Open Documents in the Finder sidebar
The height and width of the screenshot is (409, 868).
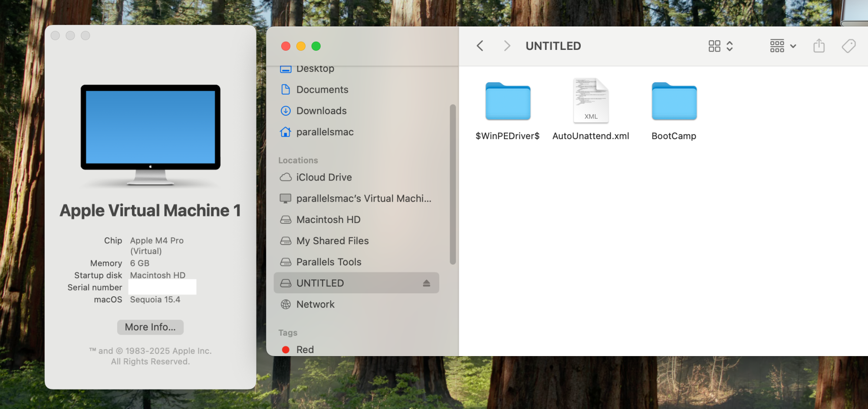pos(356,90)
